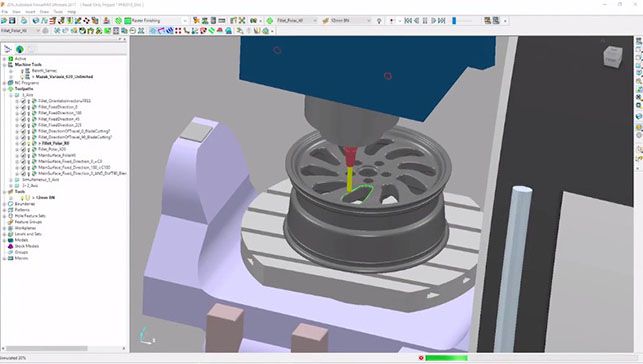Select the Macros tree item

21,258
